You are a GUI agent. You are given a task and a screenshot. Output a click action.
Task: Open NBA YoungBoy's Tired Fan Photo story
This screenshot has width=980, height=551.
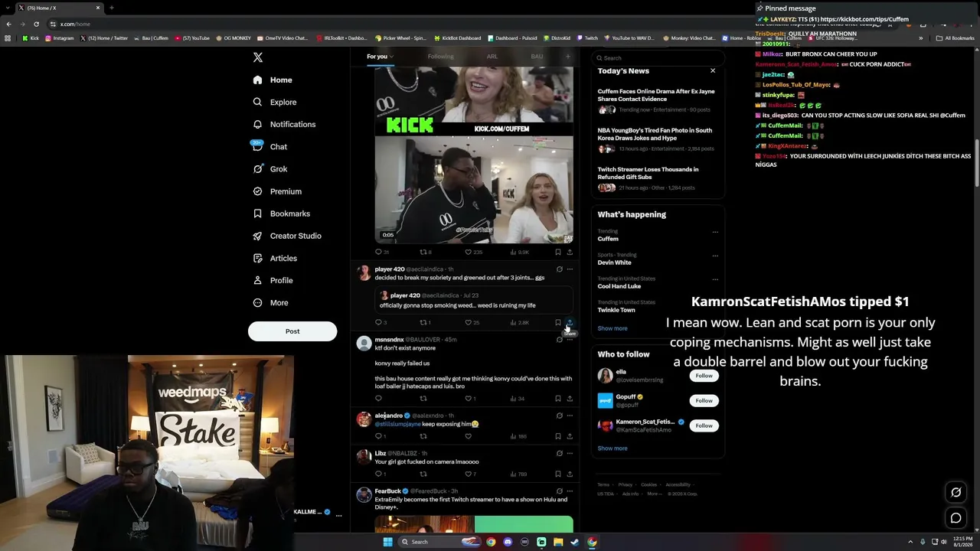[x=657, y=139]
